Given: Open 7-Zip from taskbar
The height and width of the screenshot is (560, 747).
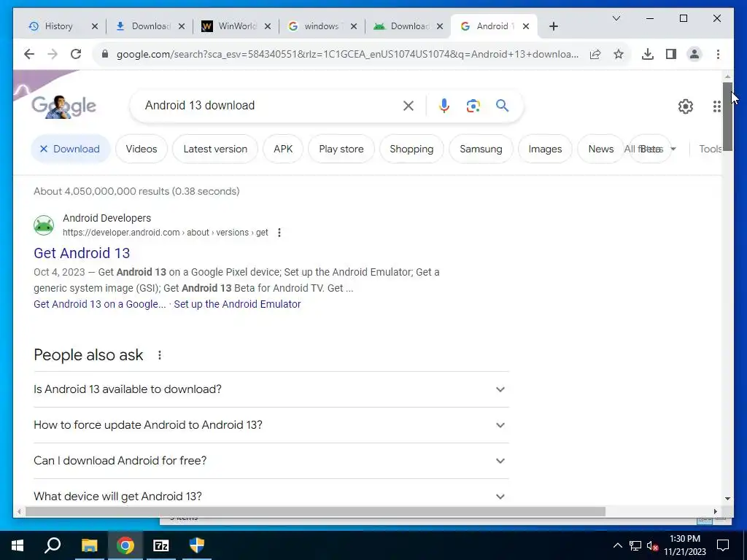Looking at the screenshot, I should [161, 545].
